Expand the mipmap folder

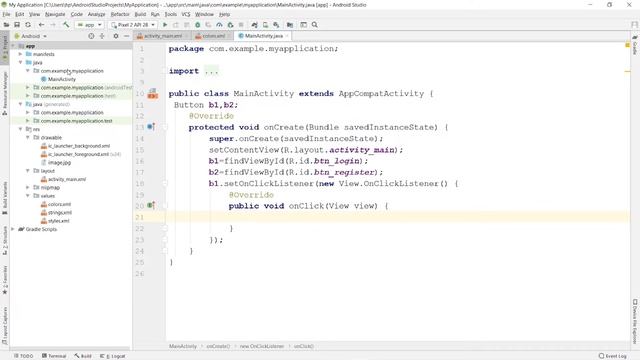(x=28, y=187)
